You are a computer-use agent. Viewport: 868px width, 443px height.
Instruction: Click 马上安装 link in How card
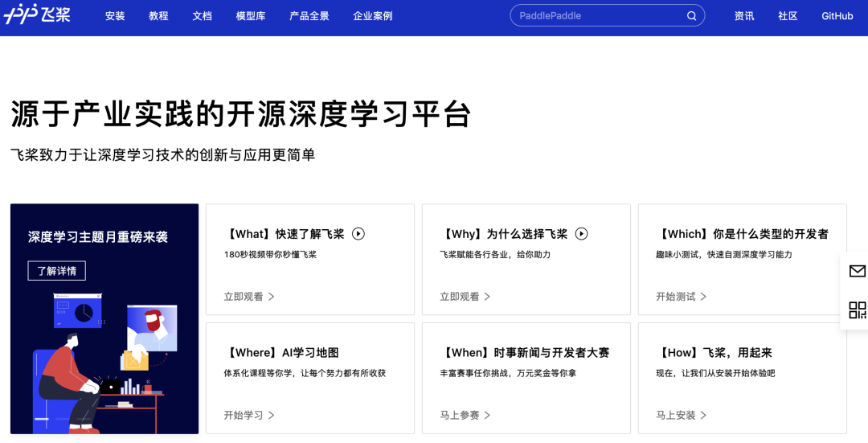click(682, 415)
